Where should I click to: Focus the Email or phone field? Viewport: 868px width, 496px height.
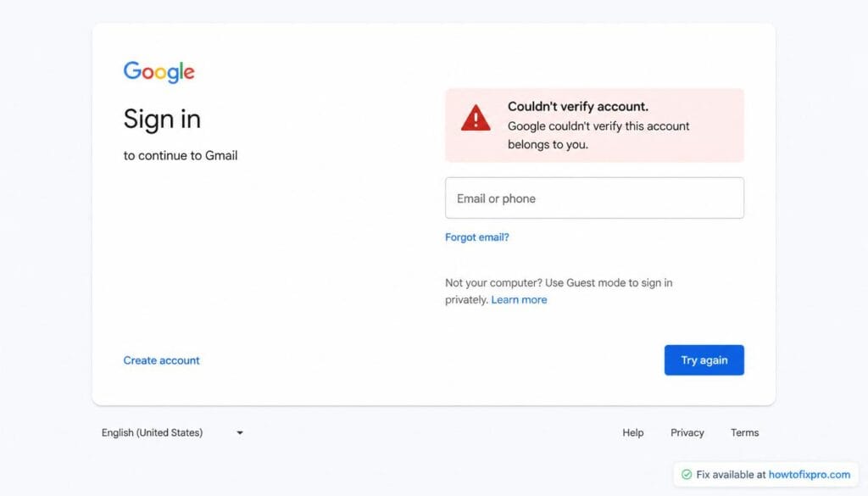pos(594,198)
